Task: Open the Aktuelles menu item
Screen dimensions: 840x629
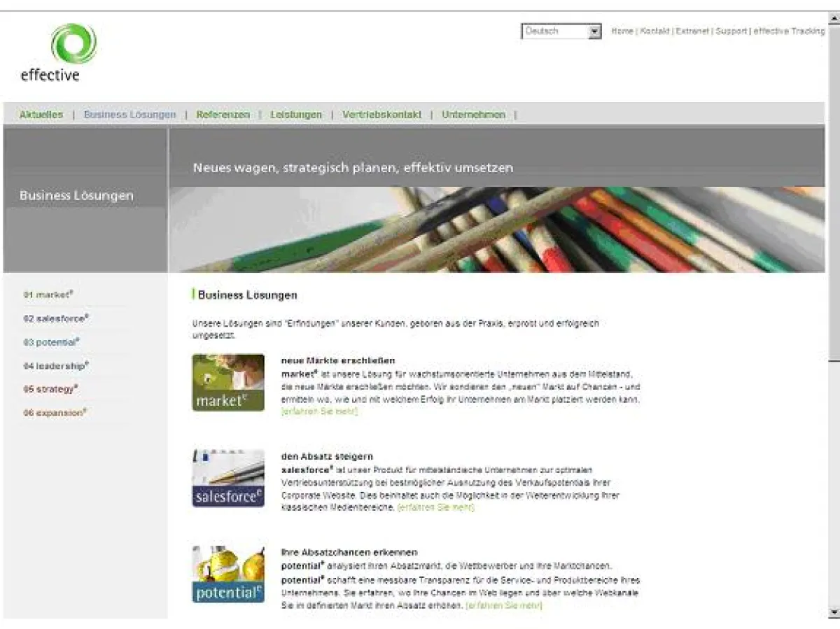Action: [43, 114]
